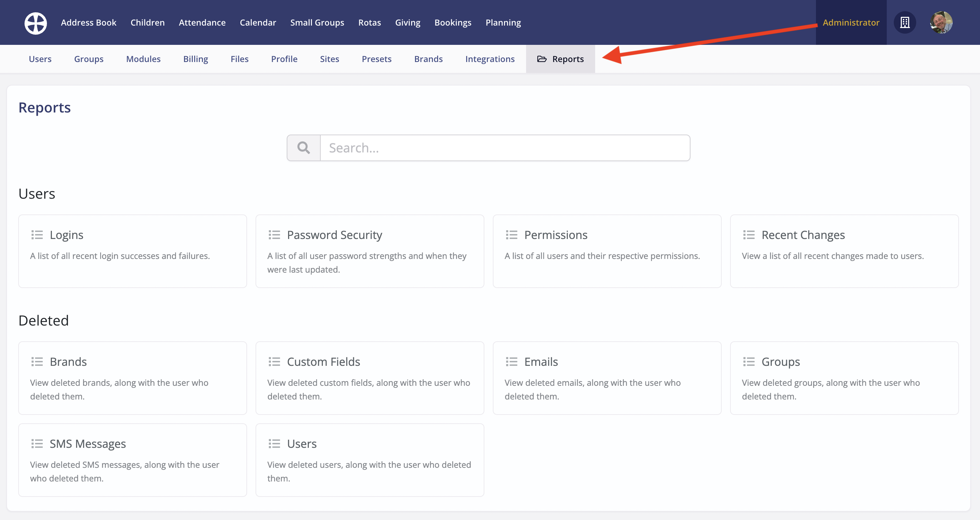The width and height of the screenshot is (980, 520).
Task: Go to the Modules tab
Action: pyautogui.click(x=143, y=59)
